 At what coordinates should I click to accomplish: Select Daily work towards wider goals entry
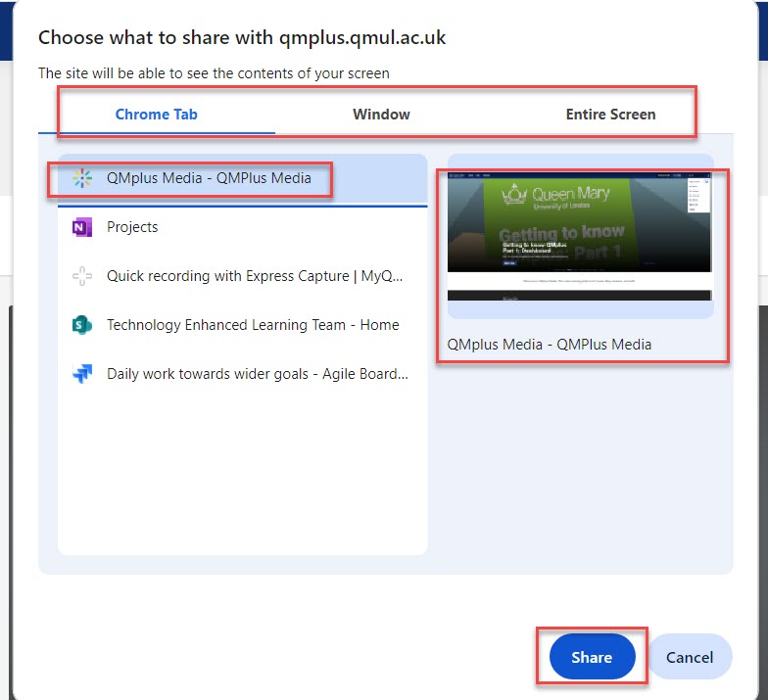point(243,374)
